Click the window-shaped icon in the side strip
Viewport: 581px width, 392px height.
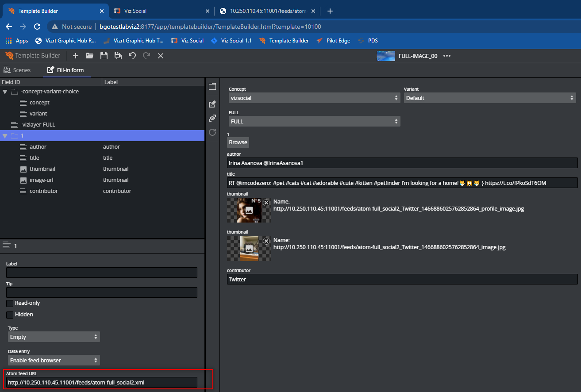[x=212, y=86]
